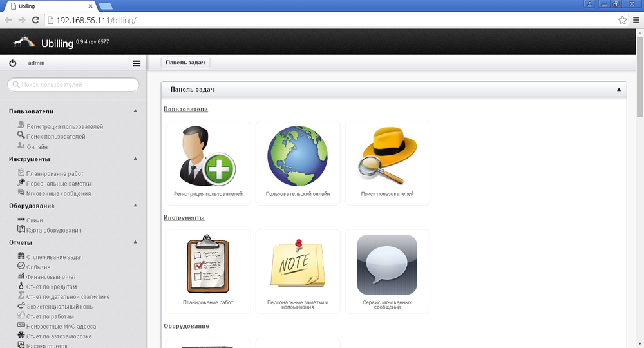The width and height of the screenshot is (644, 348).
Task: Switch to the Ubilling browser tab
Action: 48,6
